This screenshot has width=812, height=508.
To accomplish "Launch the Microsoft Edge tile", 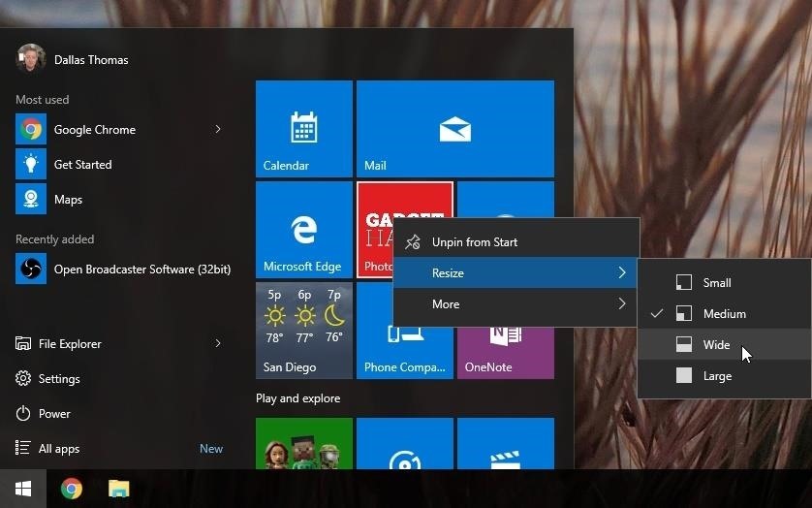I will 304,230.
